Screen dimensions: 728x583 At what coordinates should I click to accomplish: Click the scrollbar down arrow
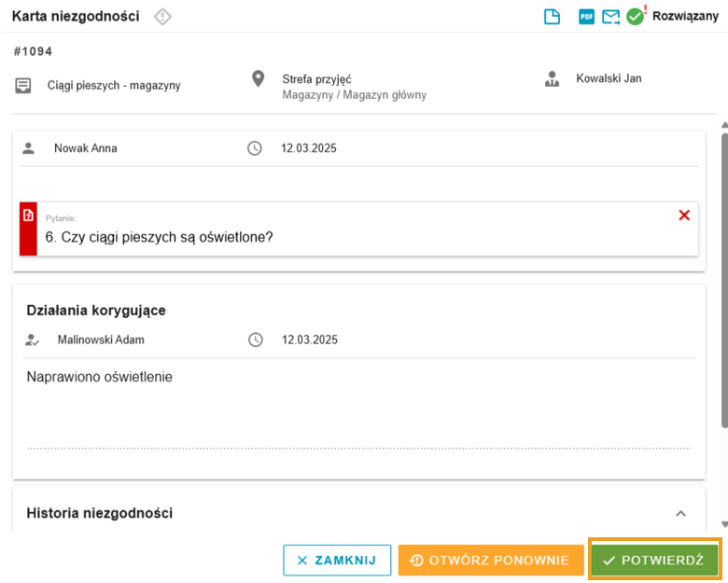[x=724, y=524]
